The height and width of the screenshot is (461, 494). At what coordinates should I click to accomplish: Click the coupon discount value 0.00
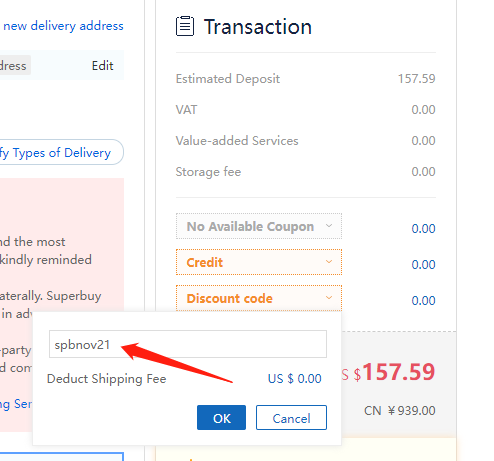(423, 229)
